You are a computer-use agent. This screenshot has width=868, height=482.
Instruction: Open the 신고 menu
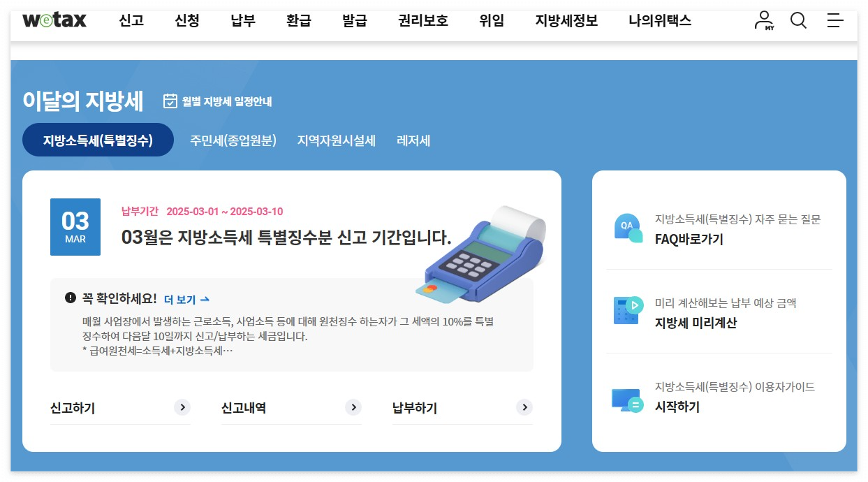click(131, 21)
